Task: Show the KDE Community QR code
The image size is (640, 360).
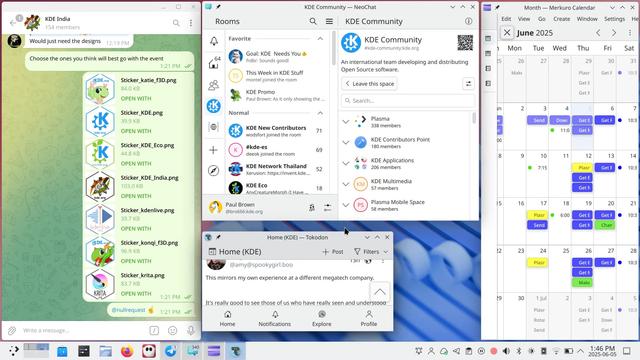Action: pos(465,43)
